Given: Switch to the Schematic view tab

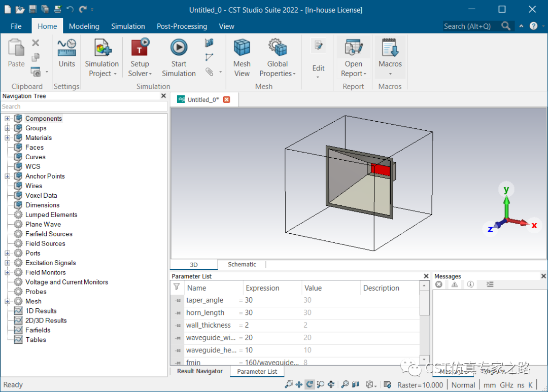Looking at the screenshot, I should [x=242, y=265].
